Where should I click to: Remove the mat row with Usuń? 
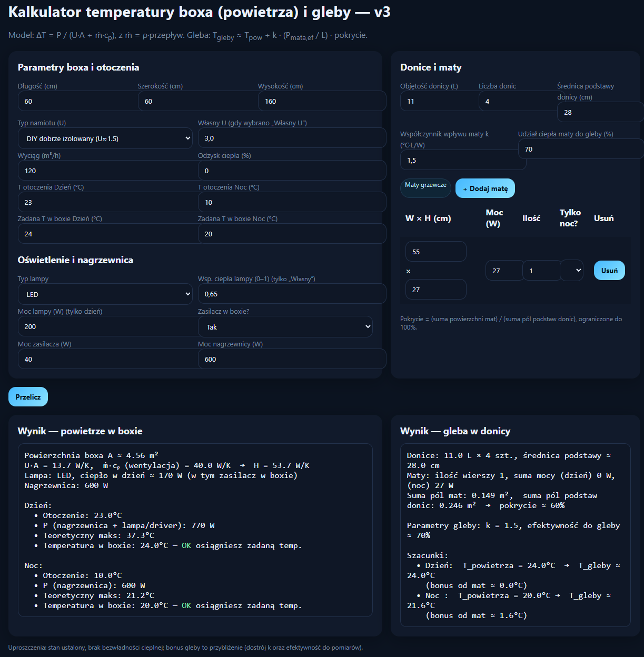point(609,271)
